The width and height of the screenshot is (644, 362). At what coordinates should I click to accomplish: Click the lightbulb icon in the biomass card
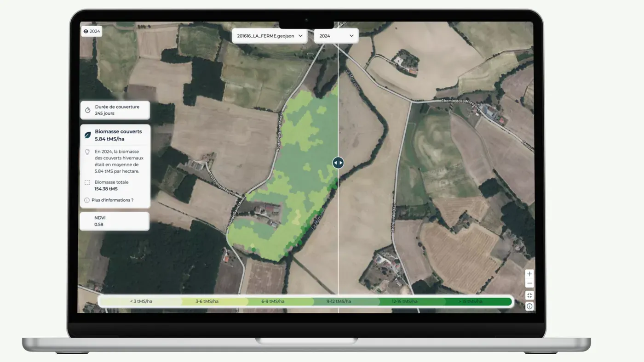point(87,152)
